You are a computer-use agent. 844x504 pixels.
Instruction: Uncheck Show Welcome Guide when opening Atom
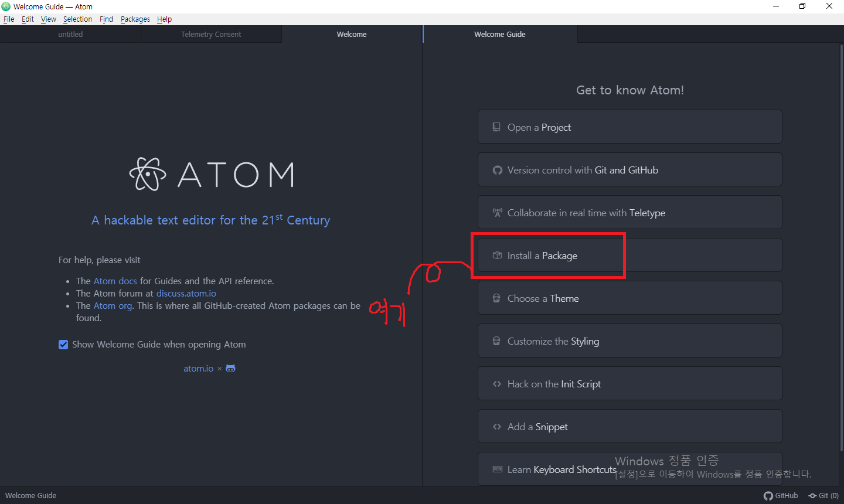pos(63,345)
